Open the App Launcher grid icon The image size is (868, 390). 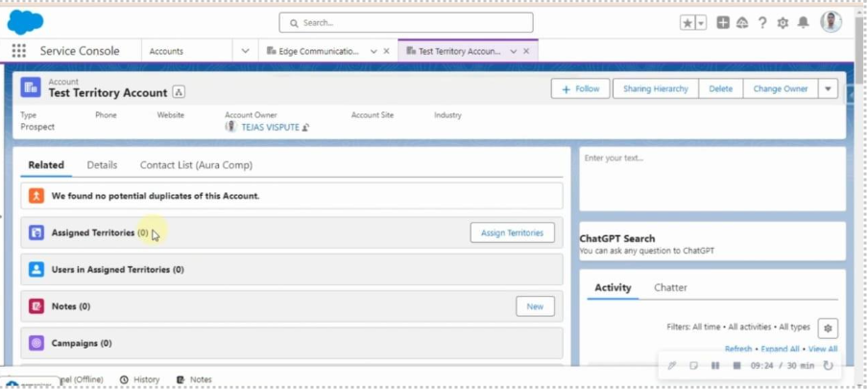[x=18, y=51]
